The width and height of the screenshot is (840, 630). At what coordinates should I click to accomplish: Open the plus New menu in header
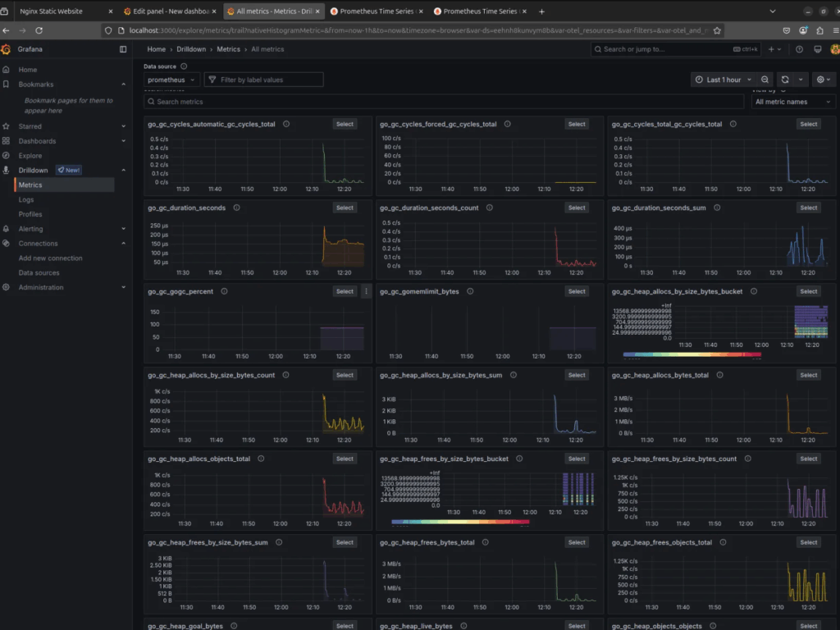(774, 49)
